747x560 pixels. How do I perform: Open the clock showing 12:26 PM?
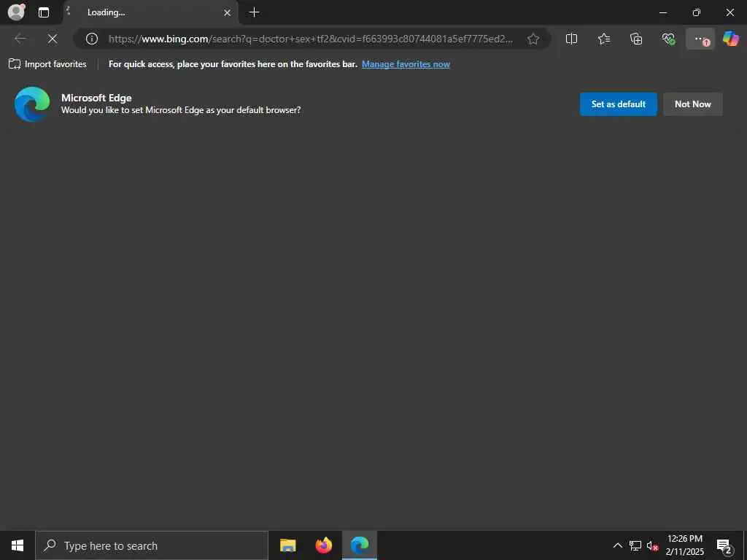point(684,545)
